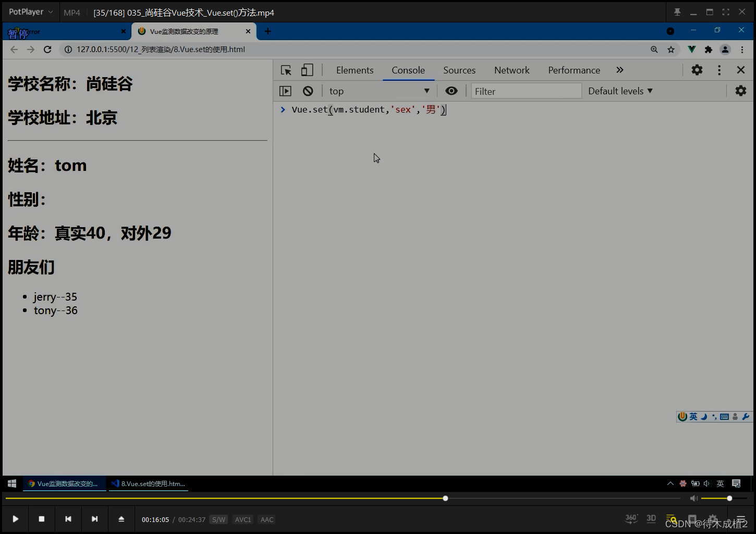
Task: Reload the browser page
Action: pos(47,49)
